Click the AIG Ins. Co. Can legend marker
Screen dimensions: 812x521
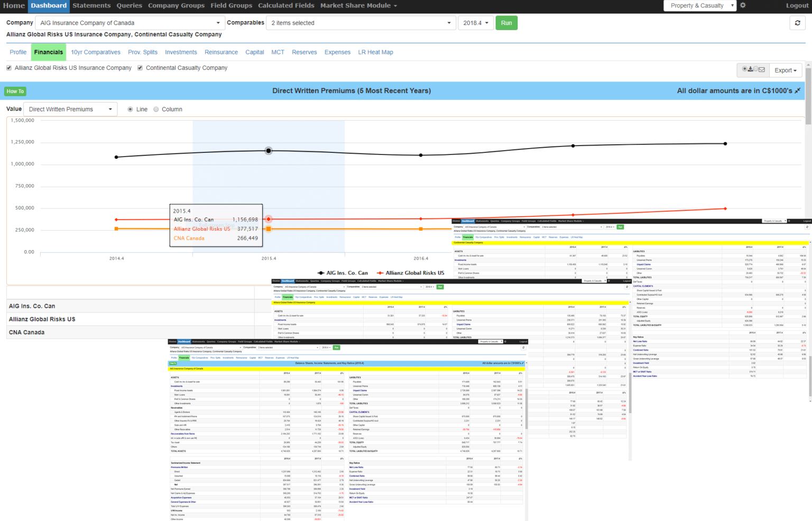click(321, 273)
